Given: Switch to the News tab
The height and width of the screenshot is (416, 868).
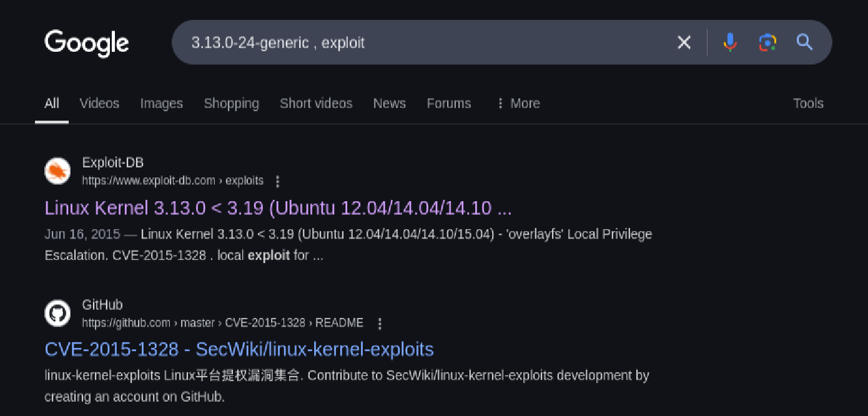Looking at the screenshot, I should pos(389,104).
